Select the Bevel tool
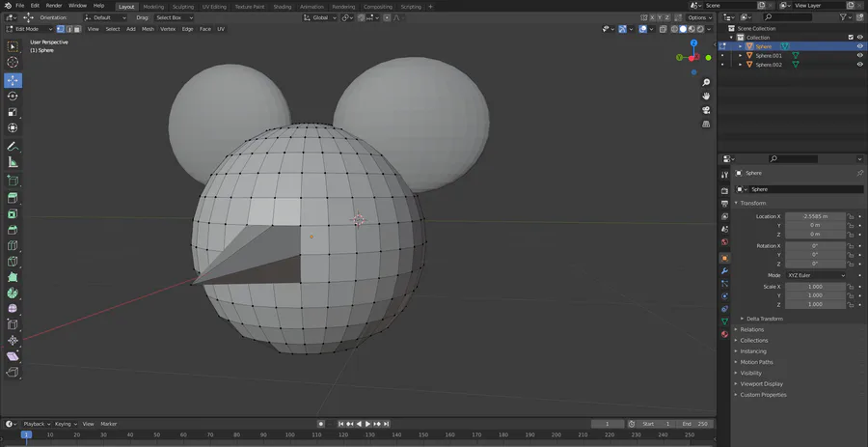The height and width of the screenshot is (447, 868). coord(13,230)
